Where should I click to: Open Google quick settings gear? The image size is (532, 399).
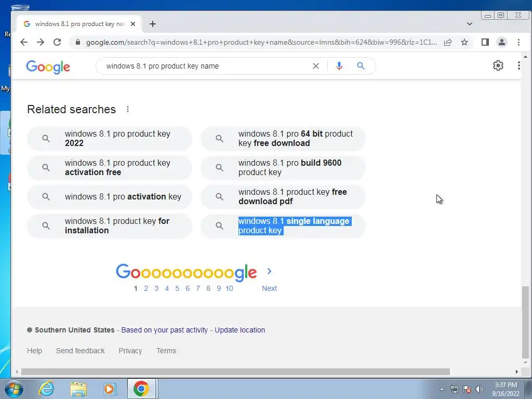point(498,65)
